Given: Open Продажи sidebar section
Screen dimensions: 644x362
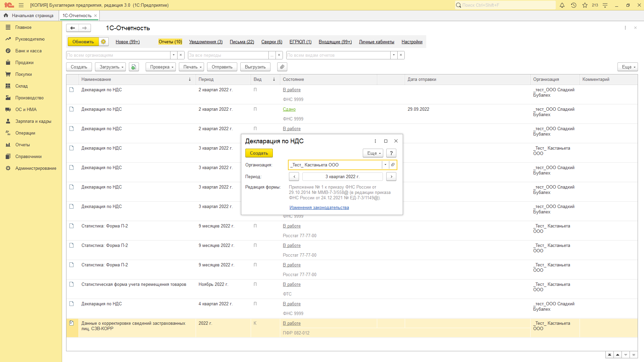Looking at the screenshot, I should pyautogui.click(x=24, y=62).
